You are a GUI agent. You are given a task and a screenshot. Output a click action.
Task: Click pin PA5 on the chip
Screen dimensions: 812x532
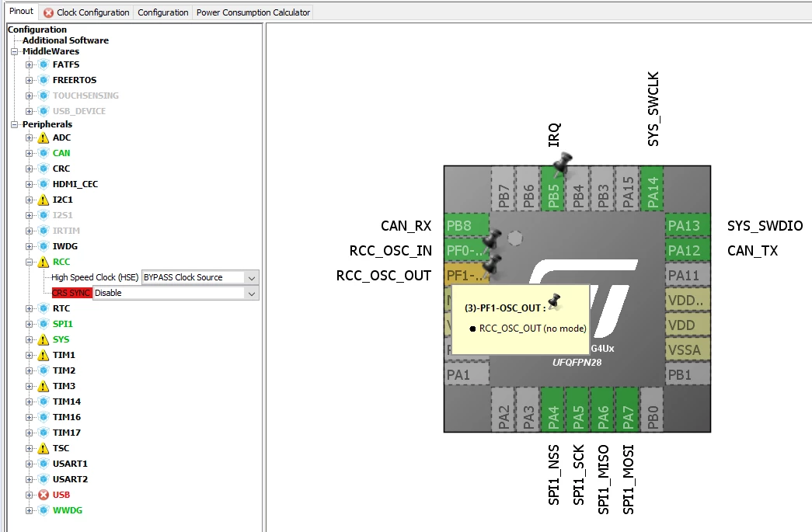point(577,409)
